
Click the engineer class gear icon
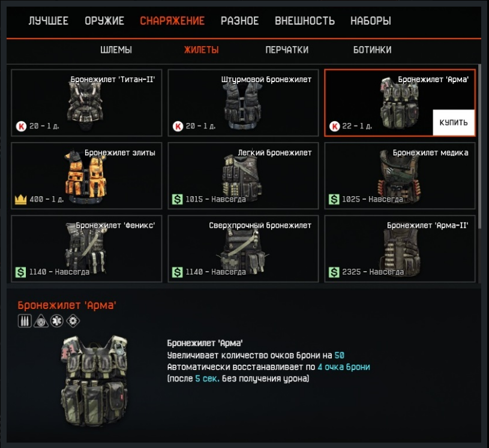click(73, 321)
